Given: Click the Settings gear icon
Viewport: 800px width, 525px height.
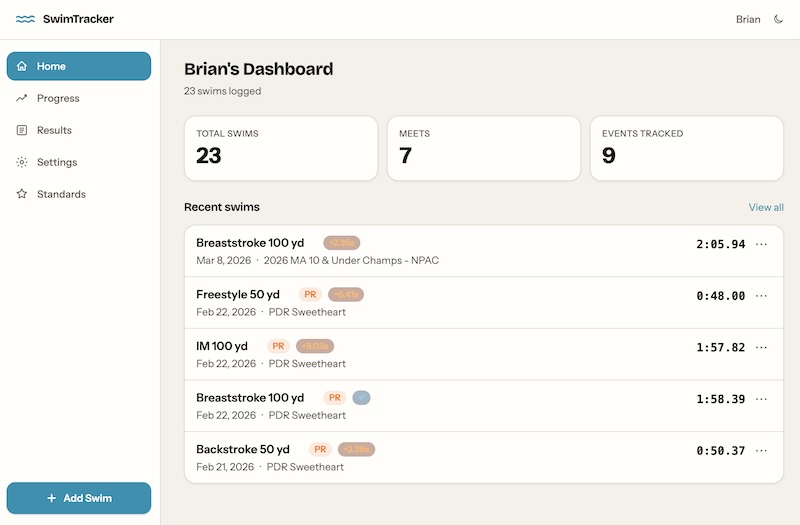Looking at the screenshot, I should tap(22, 162).
